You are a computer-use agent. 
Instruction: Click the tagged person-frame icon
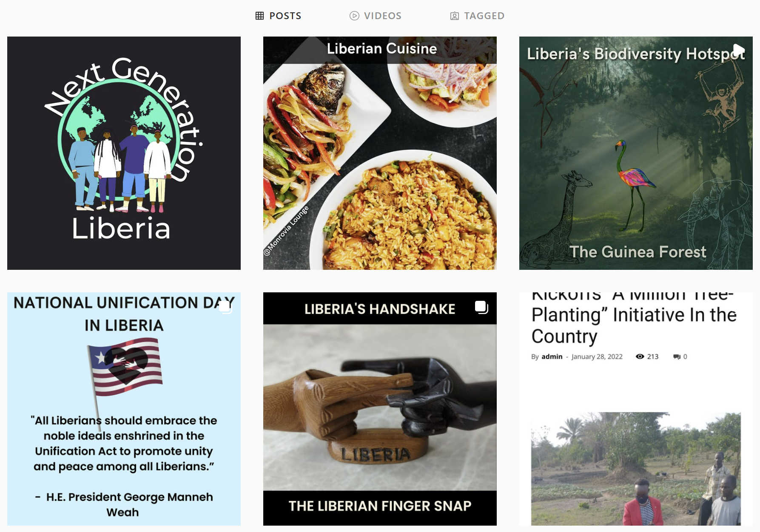click(x=455, y=16)
